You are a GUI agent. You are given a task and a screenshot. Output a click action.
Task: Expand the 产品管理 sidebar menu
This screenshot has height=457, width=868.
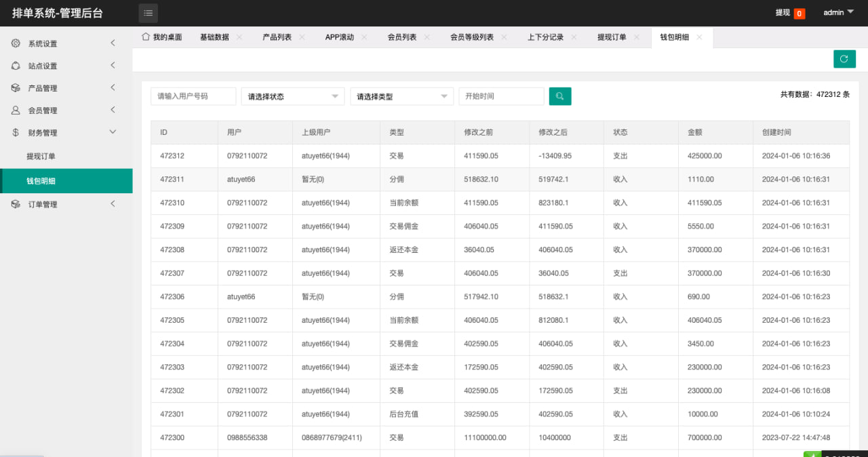pos(113,87)
